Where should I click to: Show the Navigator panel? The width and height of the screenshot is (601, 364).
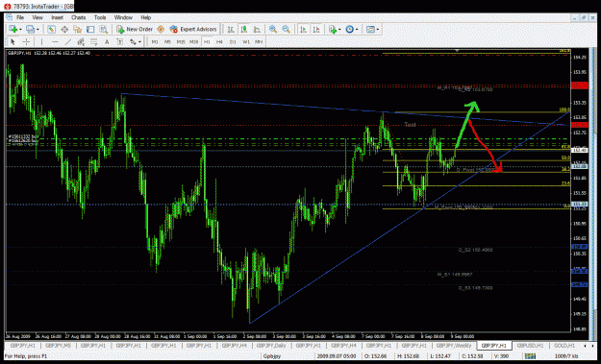(78, 29)
